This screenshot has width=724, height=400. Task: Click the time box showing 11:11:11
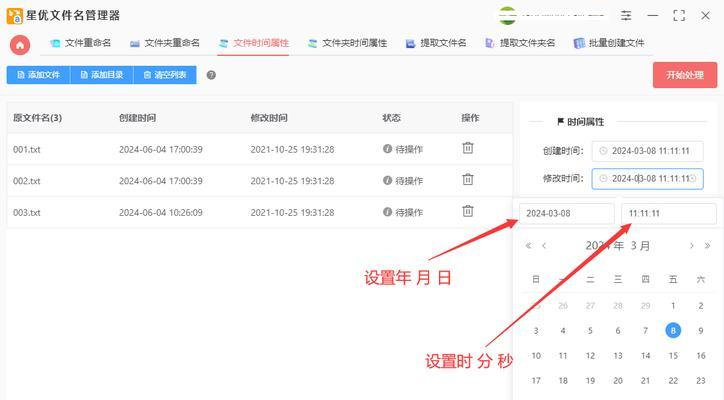click(x=669, y=213)
